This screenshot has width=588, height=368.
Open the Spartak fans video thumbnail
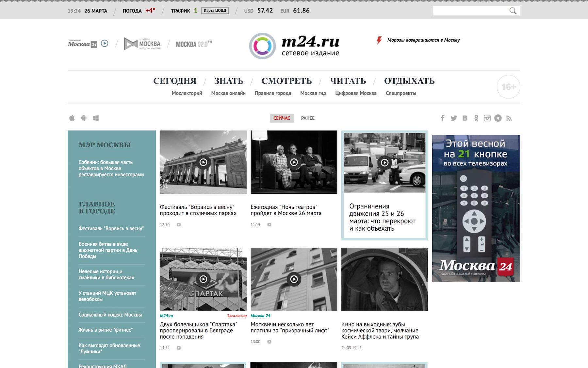click(203, 279)
